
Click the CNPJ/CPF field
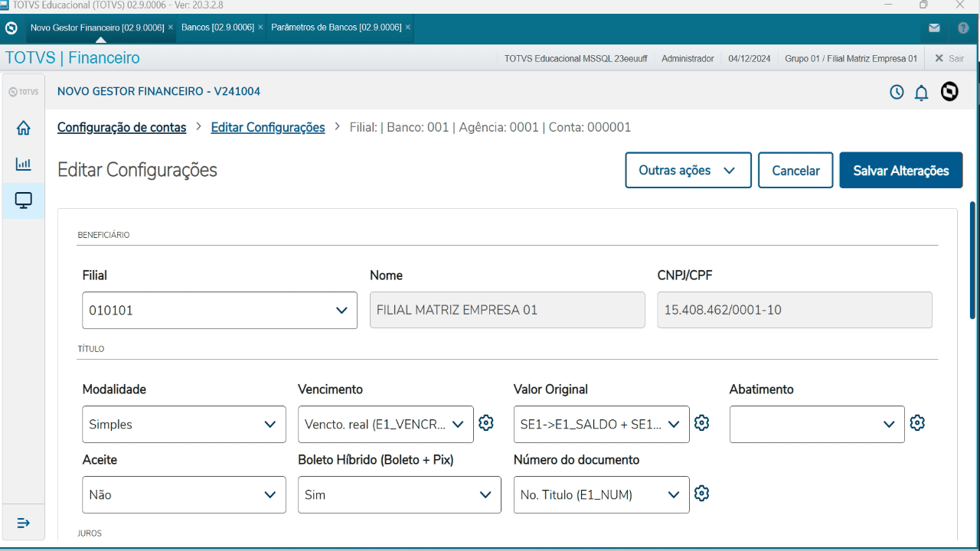coord(795,310)
